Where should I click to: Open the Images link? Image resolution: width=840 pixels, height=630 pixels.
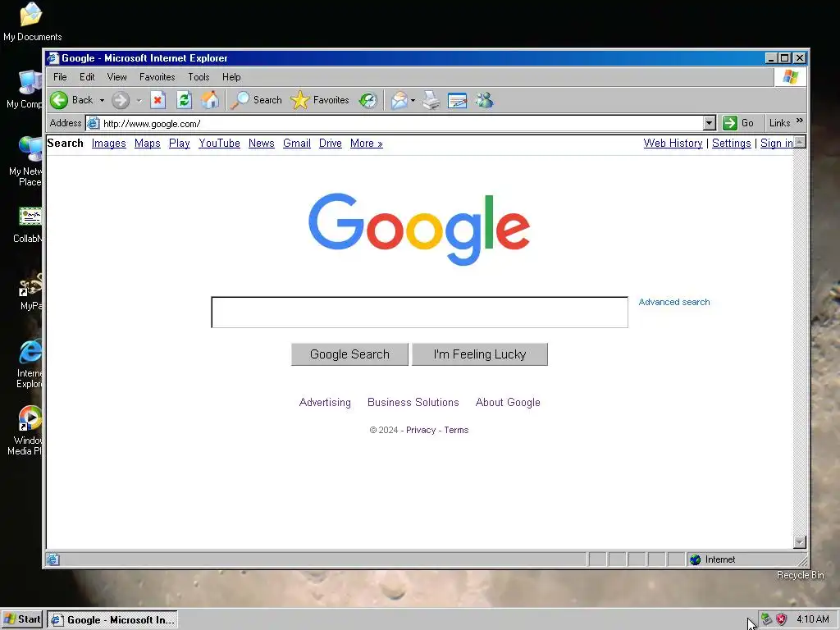pos(109,143)
